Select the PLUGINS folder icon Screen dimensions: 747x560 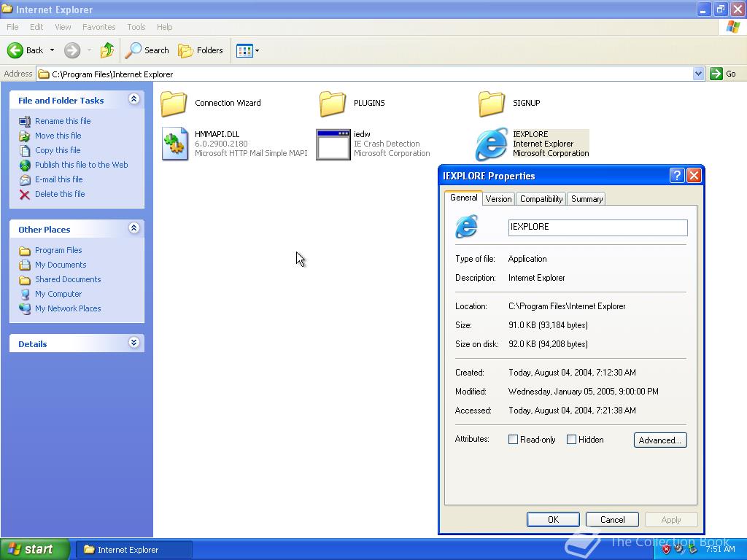pos(333,104)
